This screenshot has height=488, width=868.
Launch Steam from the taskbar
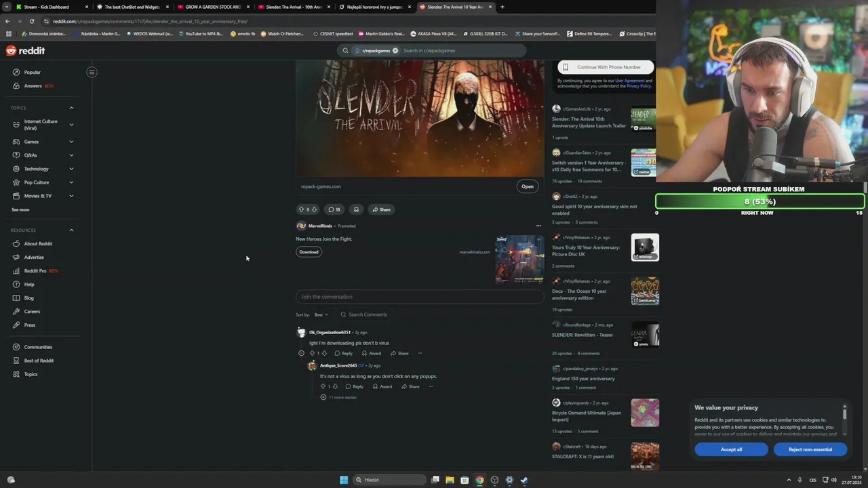pyautogui.click(x=524, y=480)
